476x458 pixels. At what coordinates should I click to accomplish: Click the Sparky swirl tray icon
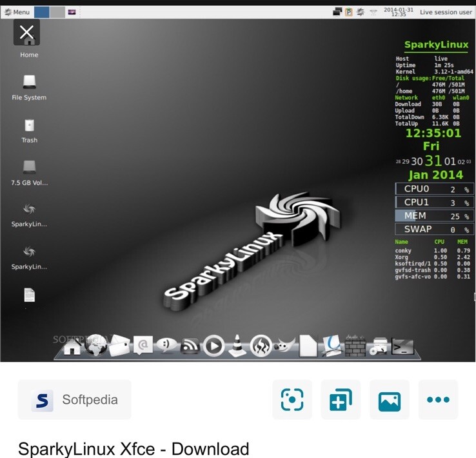click(361, 12)
